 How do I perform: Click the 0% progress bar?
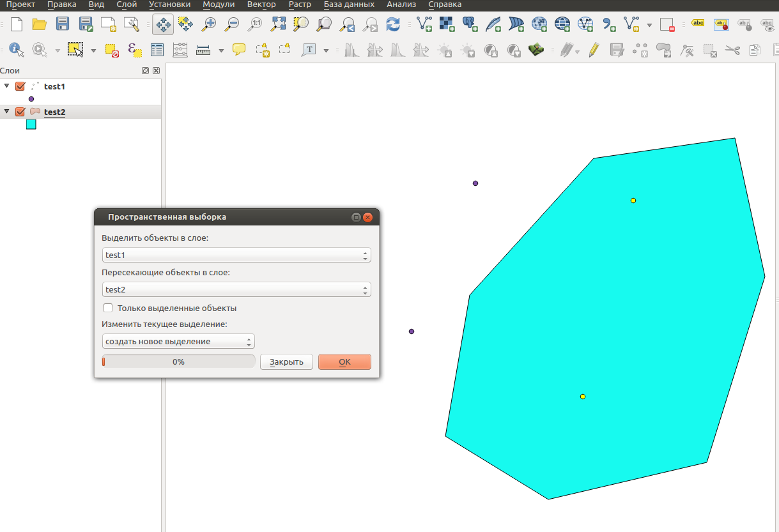(x=178, y=361)
